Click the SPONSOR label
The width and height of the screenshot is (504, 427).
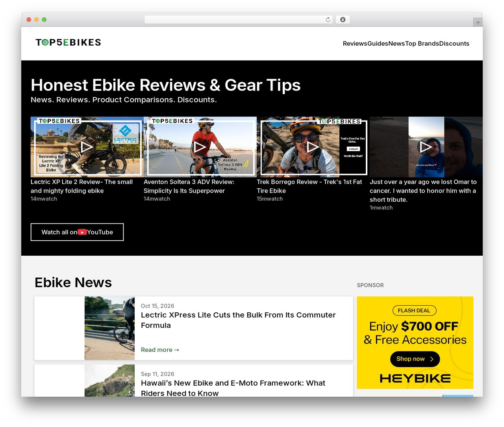pos(370,285)
